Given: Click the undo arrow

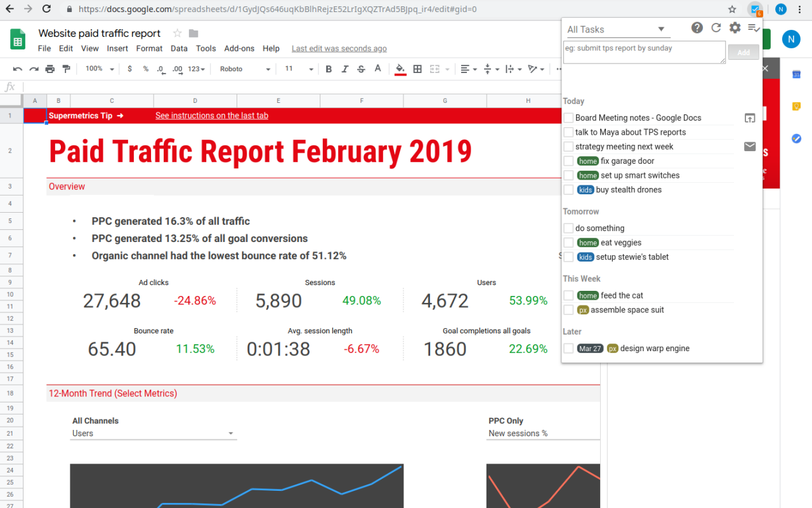Looking at the screenshot, I should (18, 69).
